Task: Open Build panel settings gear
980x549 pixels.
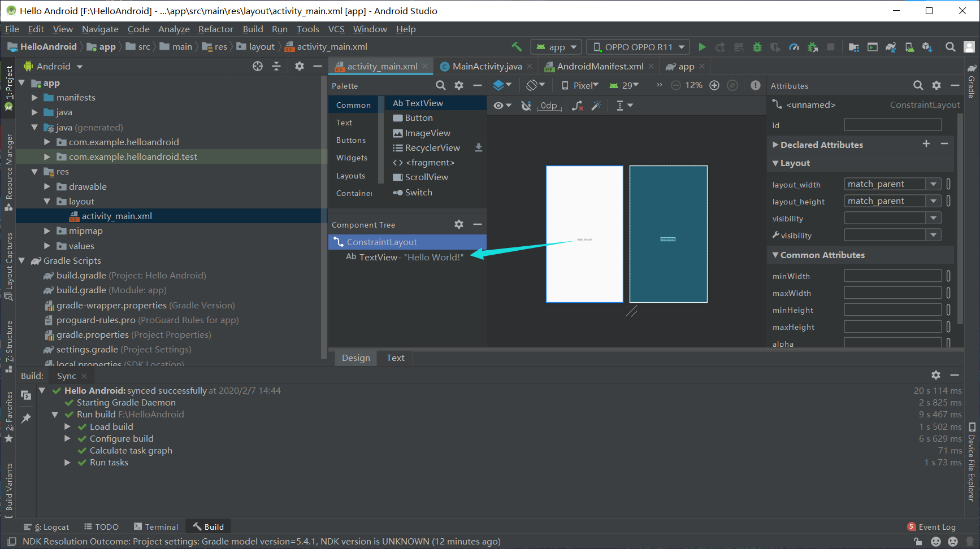Action: coord(936,375)
